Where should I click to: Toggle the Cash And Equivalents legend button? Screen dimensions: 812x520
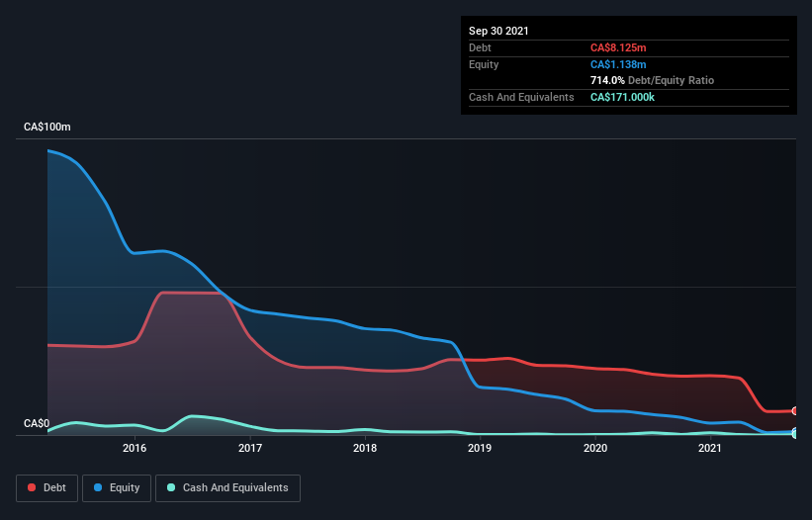tap(227, 488)
